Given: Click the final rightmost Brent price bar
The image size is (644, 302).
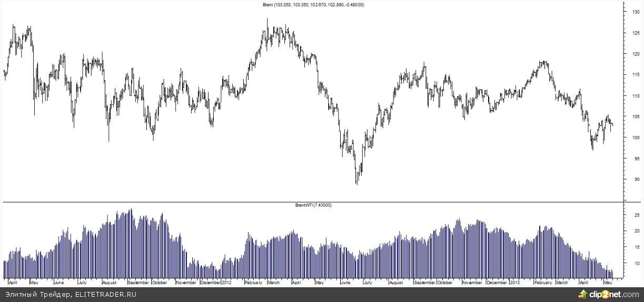Looking at the screenshot, I should coord(612,124).
